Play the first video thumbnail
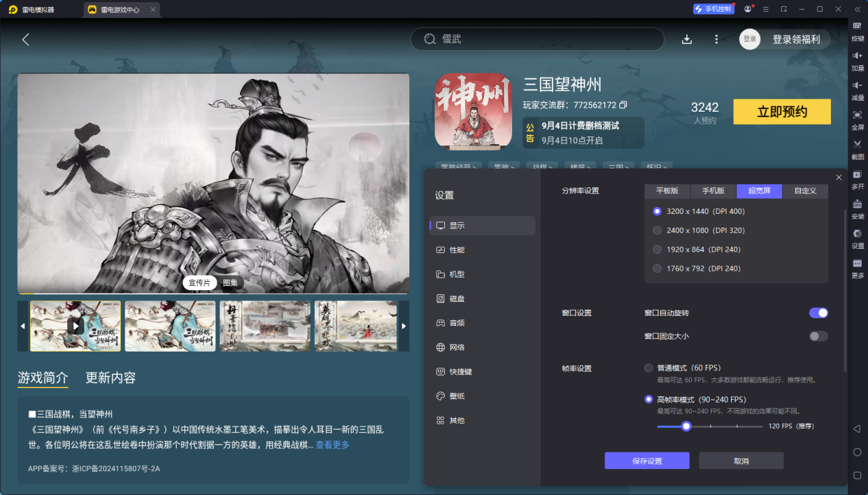868x495 pixels. point(75,326)
